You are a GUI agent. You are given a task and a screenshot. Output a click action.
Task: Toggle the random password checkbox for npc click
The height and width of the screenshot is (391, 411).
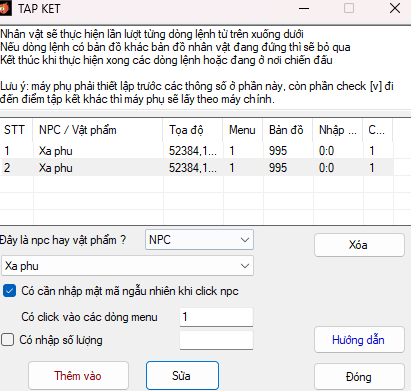pos(9,291)
